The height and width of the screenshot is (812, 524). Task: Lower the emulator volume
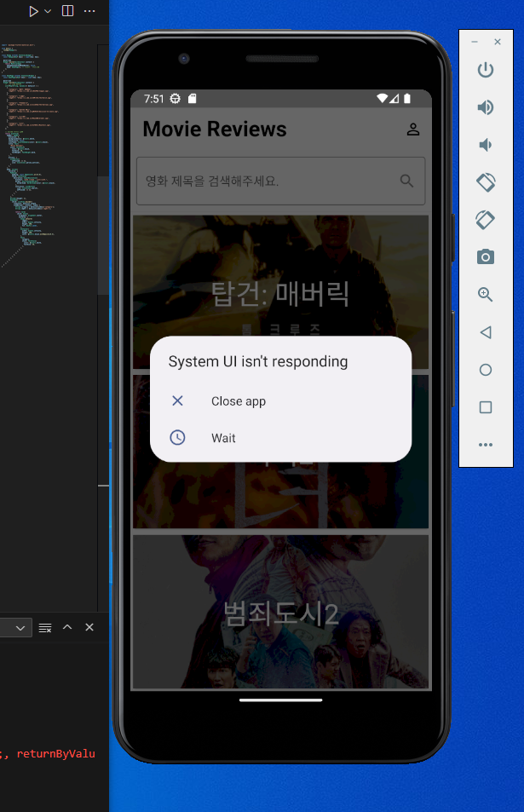485,145
